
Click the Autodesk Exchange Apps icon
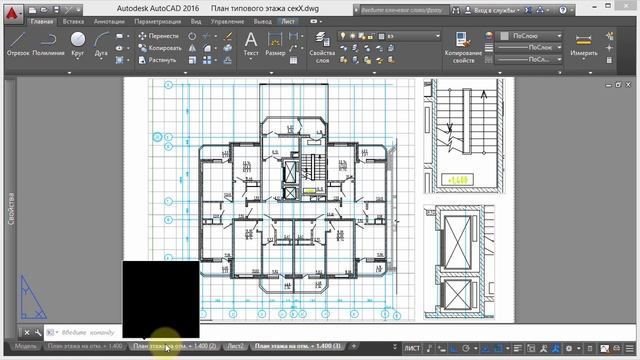pos(529,10)
